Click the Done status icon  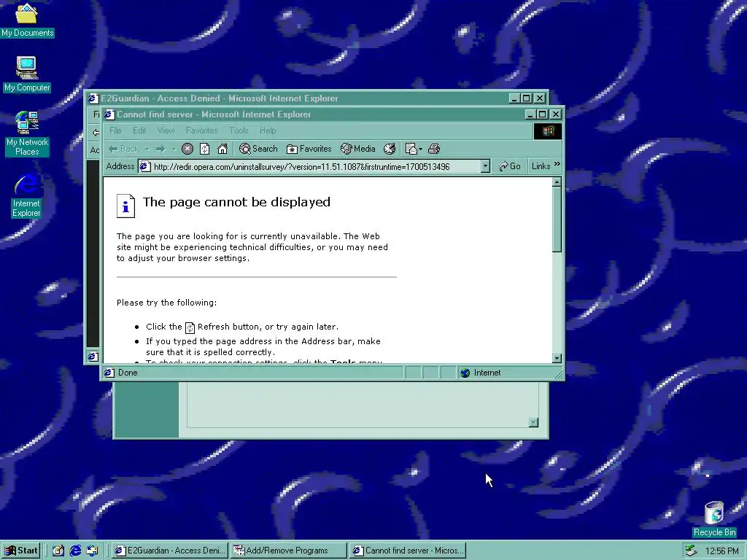pyautogui.click(x=109, y=373)
